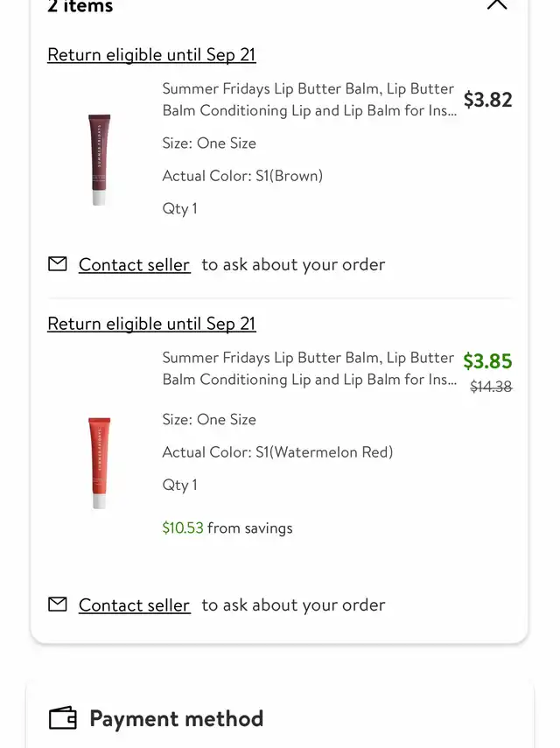560x748 pixels.
Task: Contact seller about watermelon red lip balm
Action: pos(135,605)
